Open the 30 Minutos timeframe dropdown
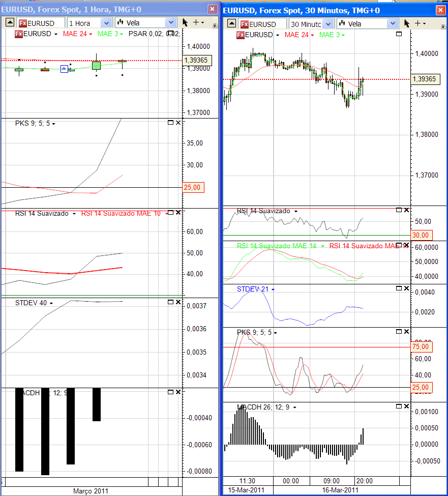Screen dimensions: 448x496 tap(328, 24)
